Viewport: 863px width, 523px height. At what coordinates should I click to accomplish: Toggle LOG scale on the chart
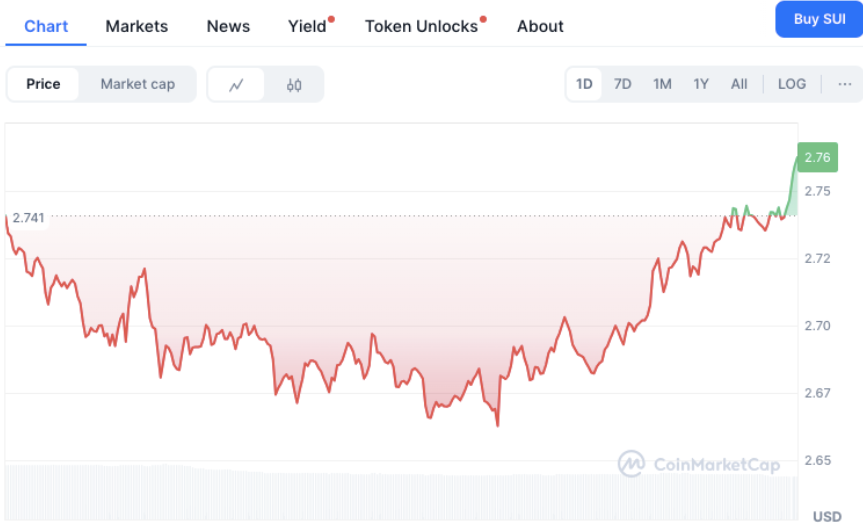coord(791,84)
